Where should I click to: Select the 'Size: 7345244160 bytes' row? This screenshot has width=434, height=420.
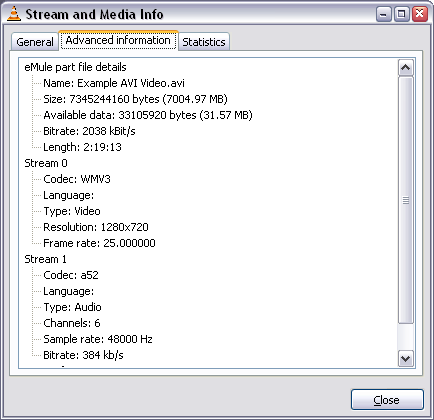click(x=135, y=99)
